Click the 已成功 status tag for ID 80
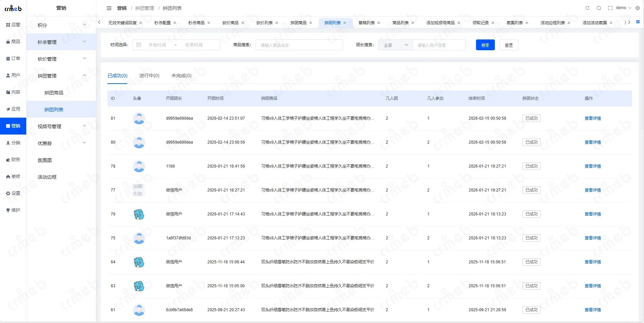The image size is (644, 323). (x=531, y=142)
